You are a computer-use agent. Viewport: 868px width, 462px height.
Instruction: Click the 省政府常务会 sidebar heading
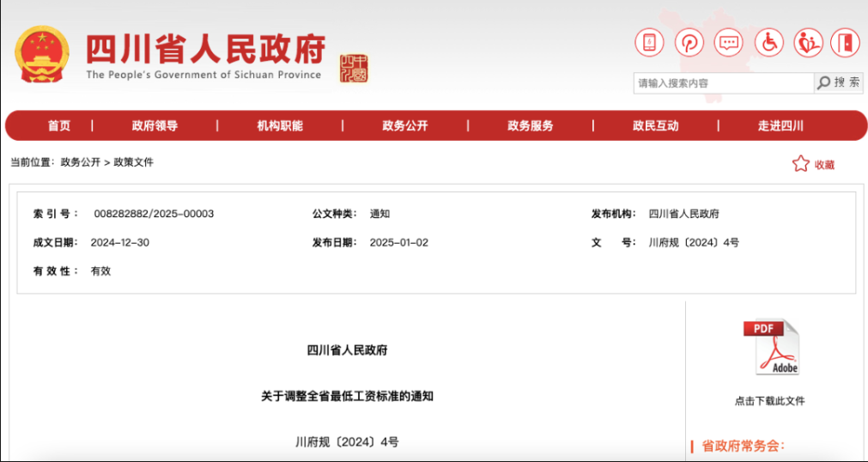[x=744, y=446]
